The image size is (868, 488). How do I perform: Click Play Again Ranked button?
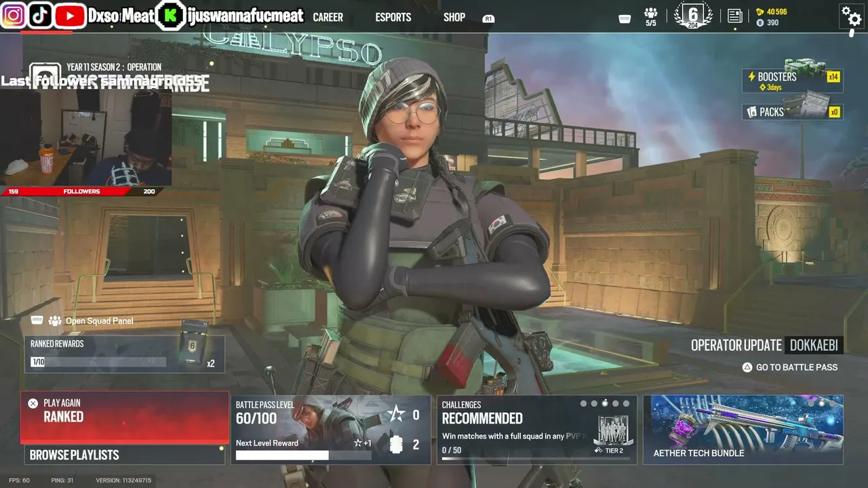coord(125,418)
